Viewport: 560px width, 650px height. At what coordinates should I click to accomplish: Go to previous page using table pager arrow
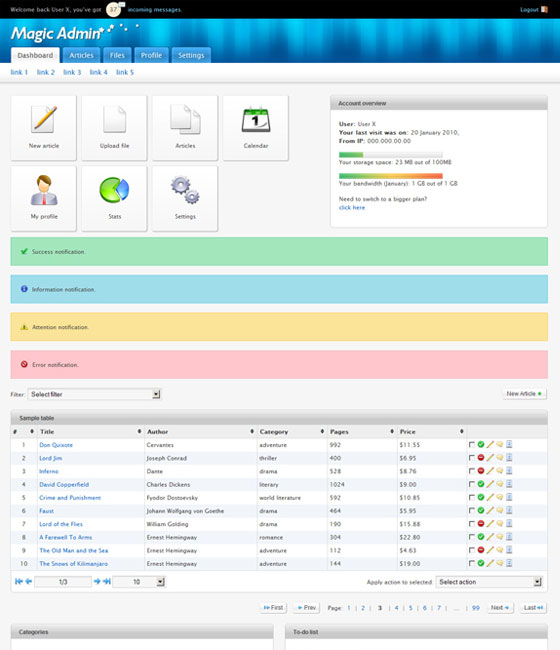29,582
